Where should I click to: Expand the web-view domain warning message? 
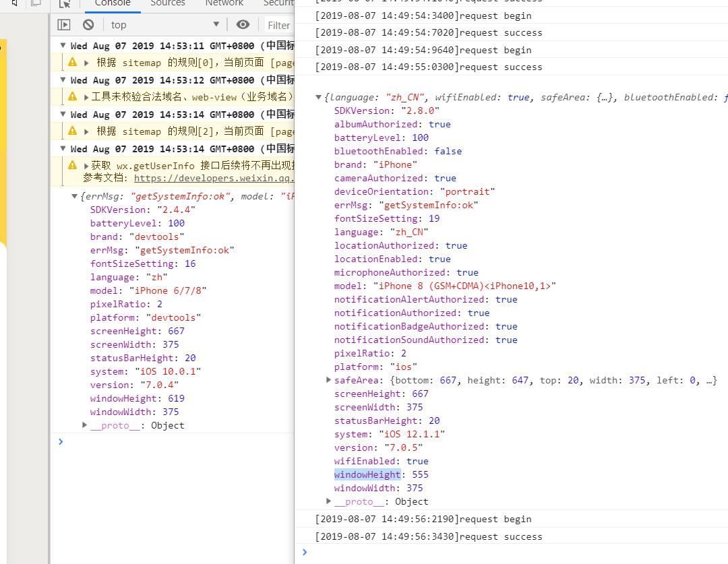(x=86, y=97)
